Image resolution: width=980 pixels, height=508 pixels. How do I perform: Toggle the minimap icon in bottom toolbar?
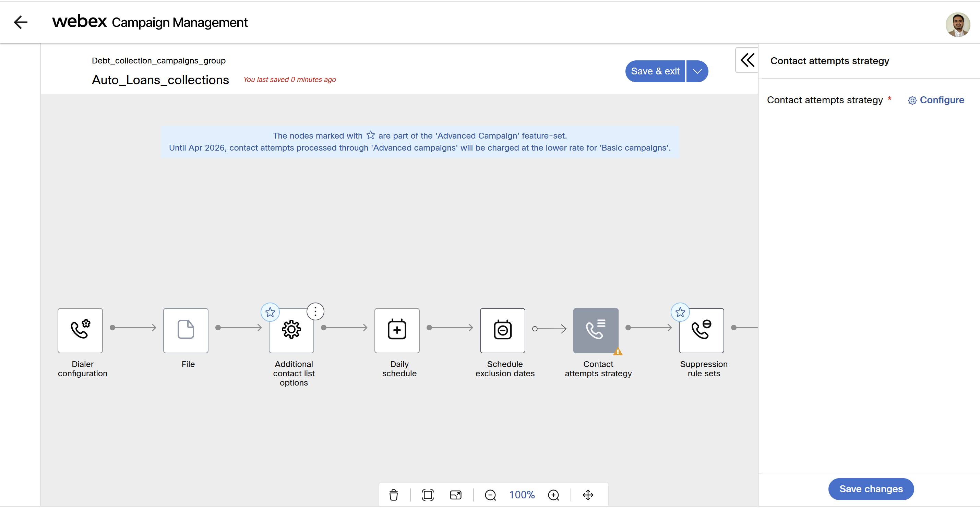(455, 495)
